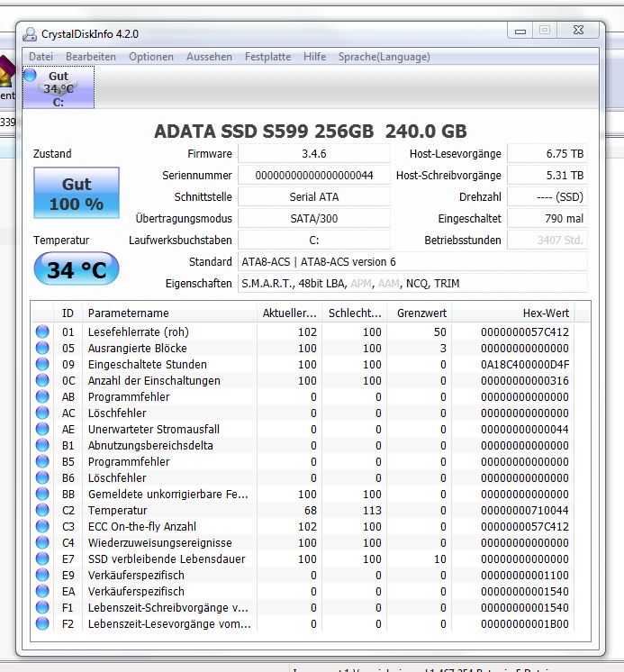Click status orb for Lesefehlerrate (roh) row
The height and width of the screenshot is (672, 624).
(42, 331)
